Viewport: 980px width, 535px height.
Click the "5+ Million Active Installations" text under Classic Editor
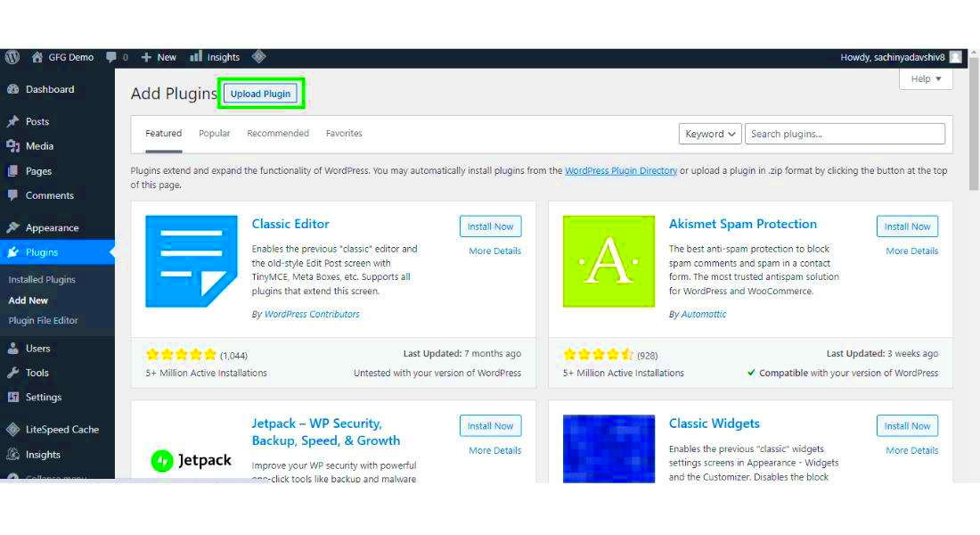[x=207, y=373]
